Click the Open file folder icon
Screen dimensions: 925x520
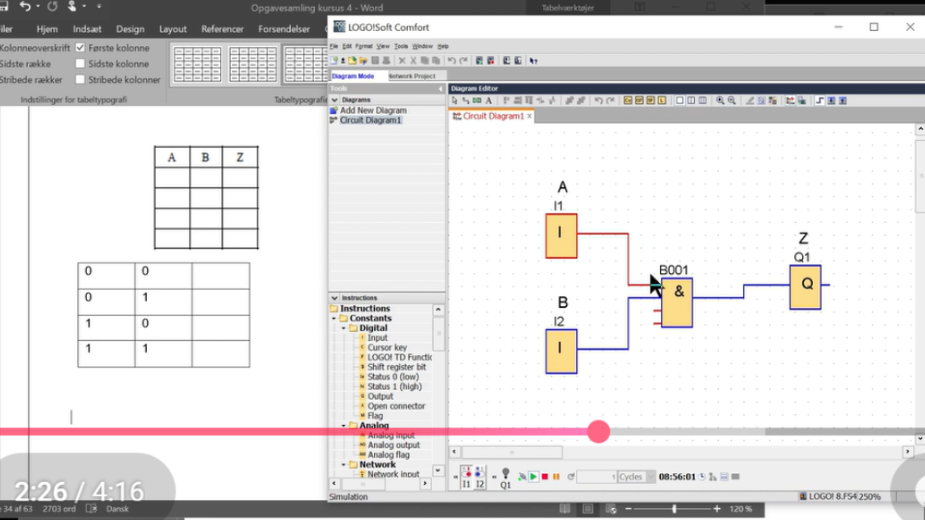tap(352, 60)
